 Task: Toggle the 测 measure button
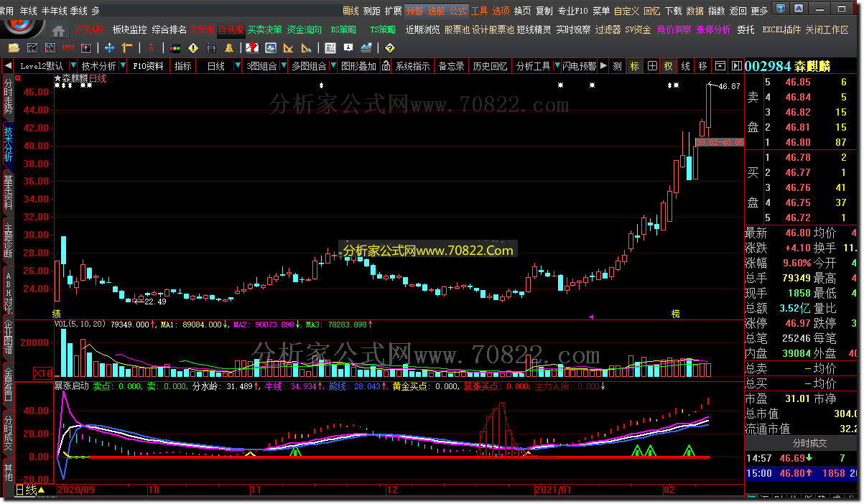tap(617, 65)
